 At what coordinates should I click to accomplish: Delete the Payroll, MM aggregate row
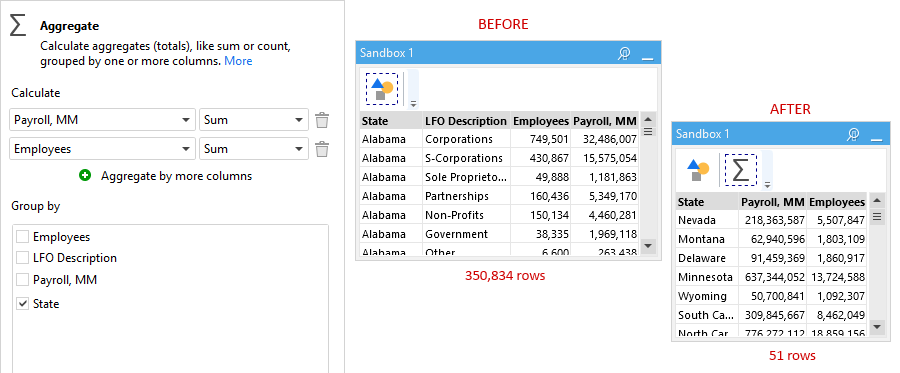tap(322, 121)
